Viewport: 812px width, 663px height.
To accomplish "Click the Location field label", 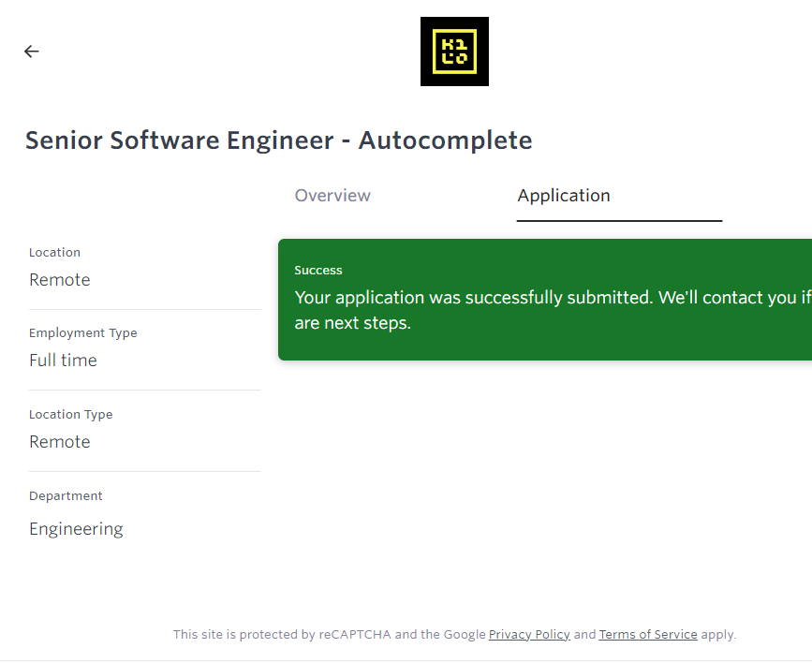I will (54, 253).
